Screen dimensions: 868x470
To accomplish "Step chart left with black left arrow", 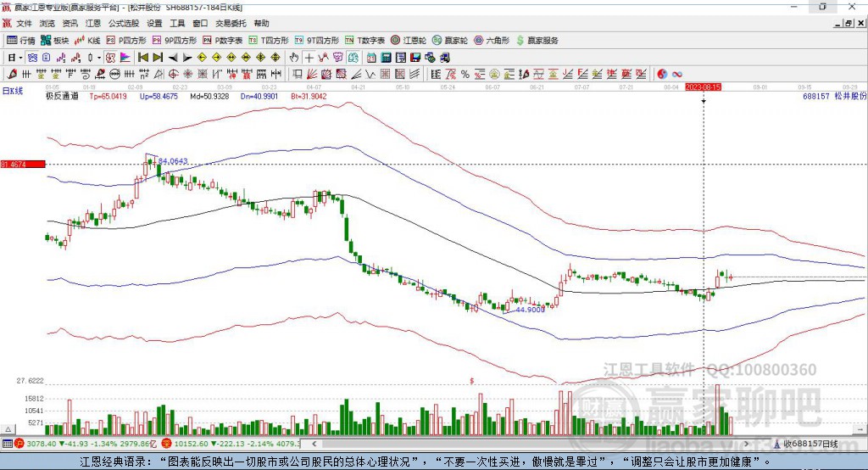I will click(173, 58).
